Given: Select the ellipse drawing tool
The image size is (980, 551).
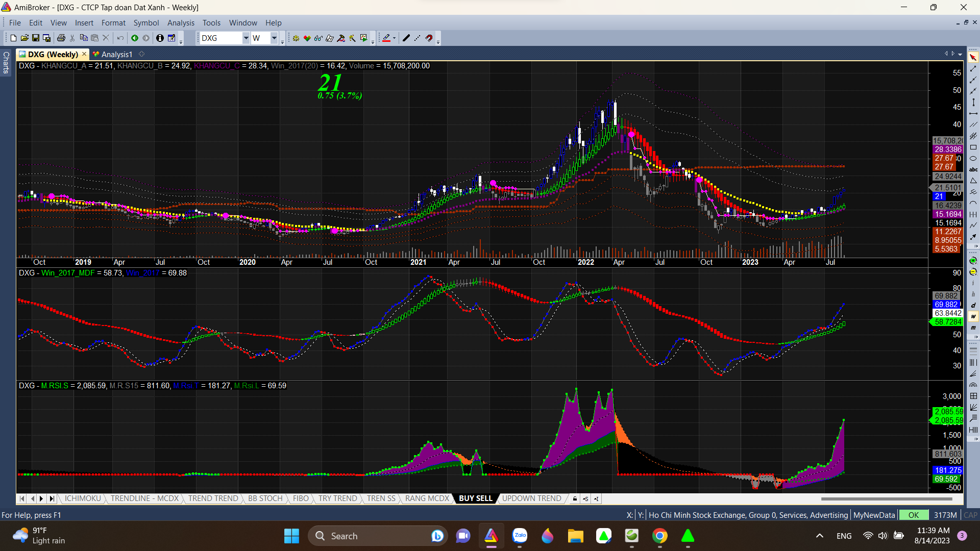Looking at the screenshot, I should 973,159.
